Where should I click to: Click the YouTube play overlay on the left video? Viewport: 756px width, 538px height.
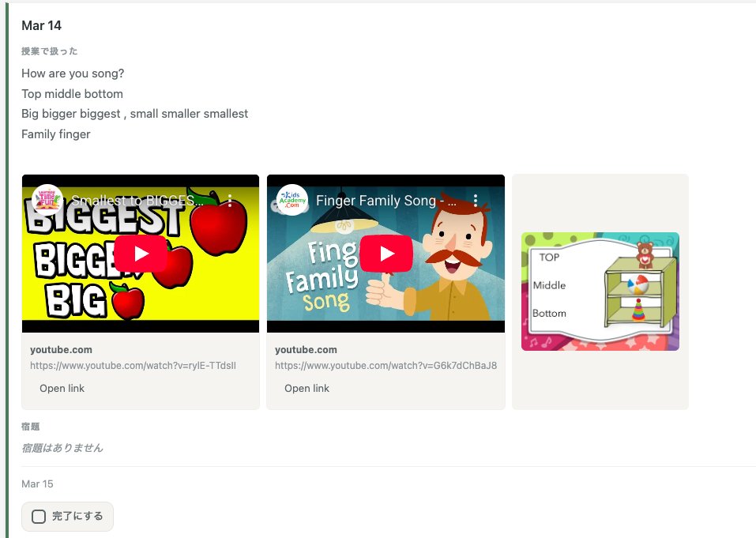point(140,253)
